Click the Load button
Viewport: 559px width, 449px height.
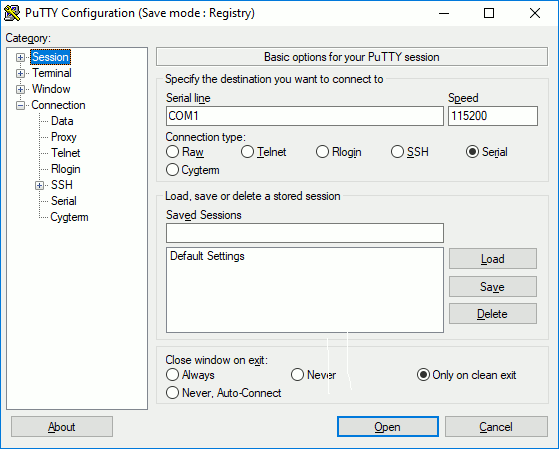493,259
